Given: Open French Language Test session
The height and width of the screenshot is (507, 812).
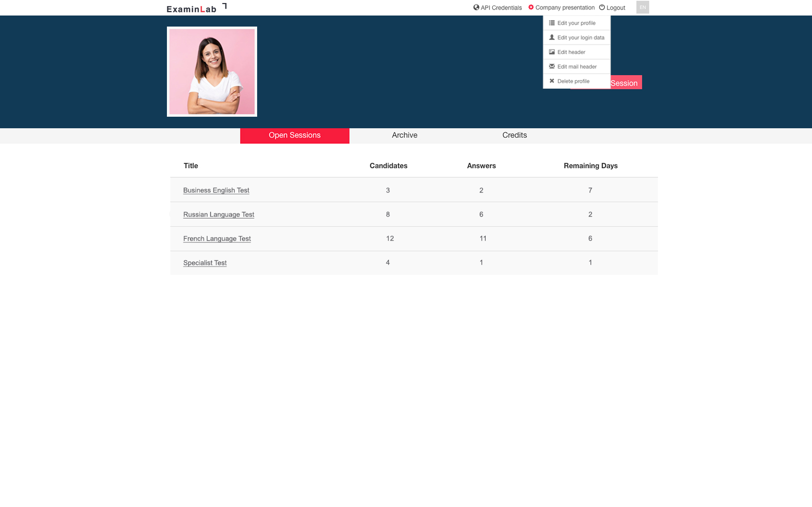Looking at the screenshot, I should (x=217, y=238).
